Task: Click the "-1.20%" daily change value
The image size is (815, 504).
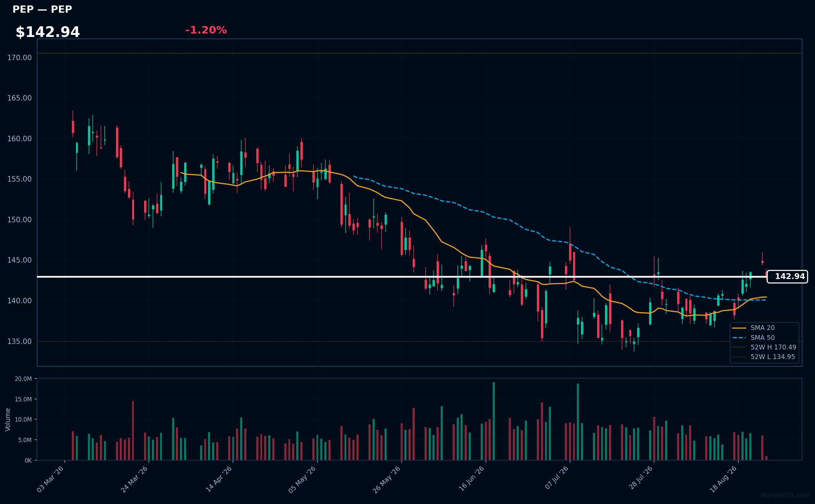Action: pyautogui.click(x=206, y=30)
